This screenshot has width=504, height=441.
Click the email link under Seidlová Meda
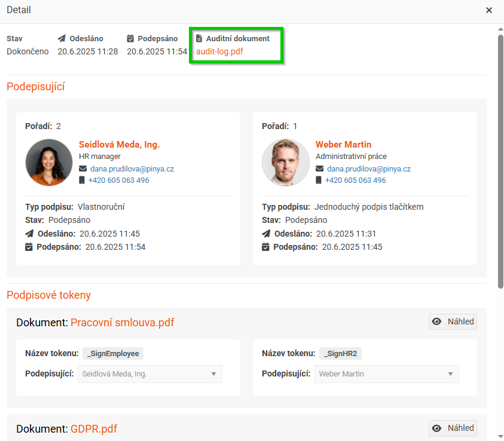click(x=132, y=169)
